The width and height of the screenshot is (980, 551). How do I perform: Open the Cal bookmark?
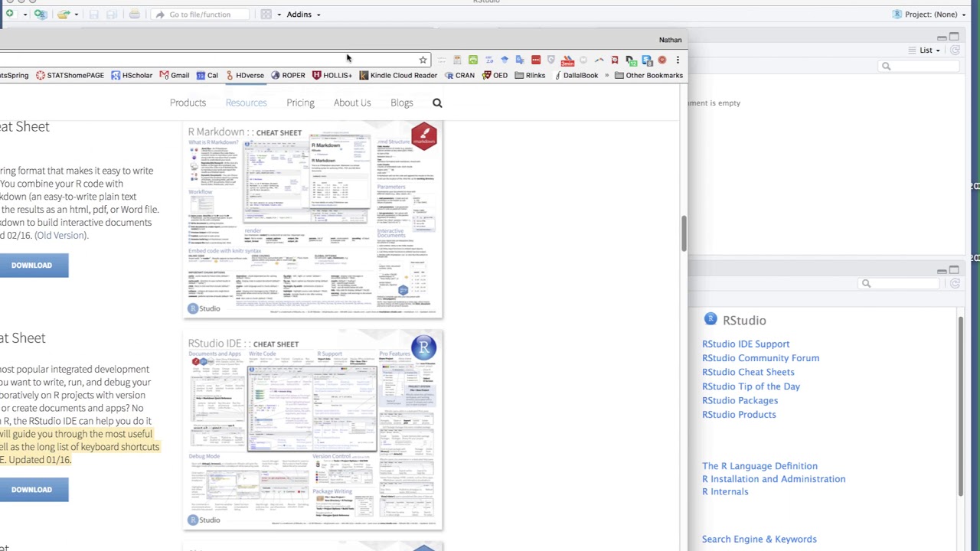[207, 75]
